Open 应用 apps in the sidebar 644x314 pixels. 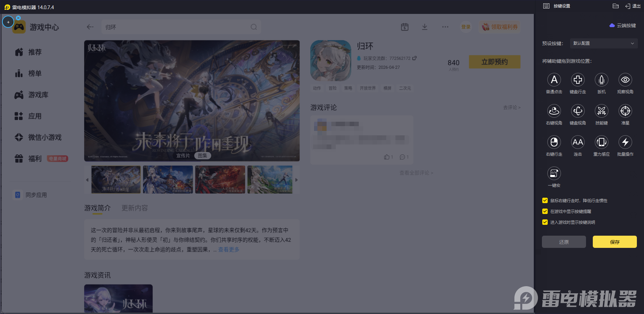point(28,116)
